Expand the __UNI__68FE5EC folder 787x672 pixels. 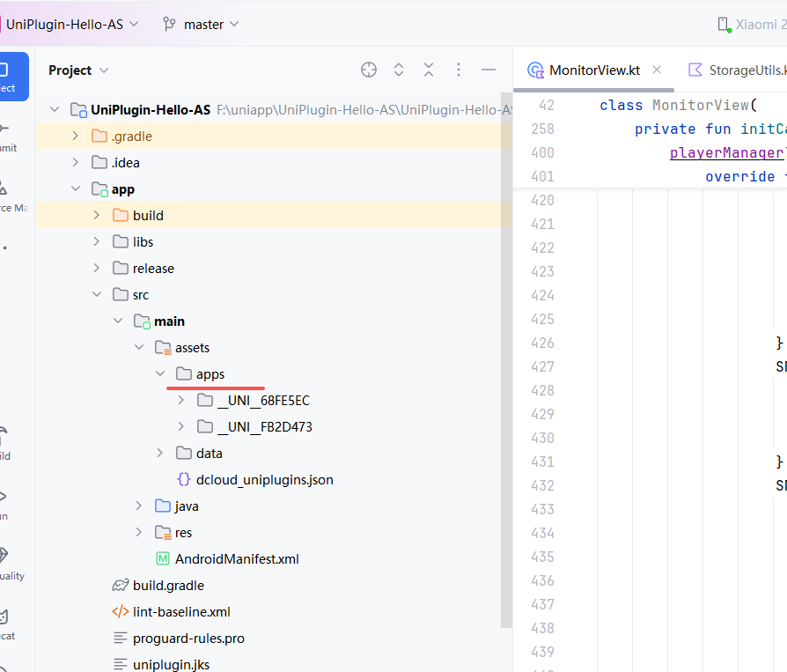[181, 401]
